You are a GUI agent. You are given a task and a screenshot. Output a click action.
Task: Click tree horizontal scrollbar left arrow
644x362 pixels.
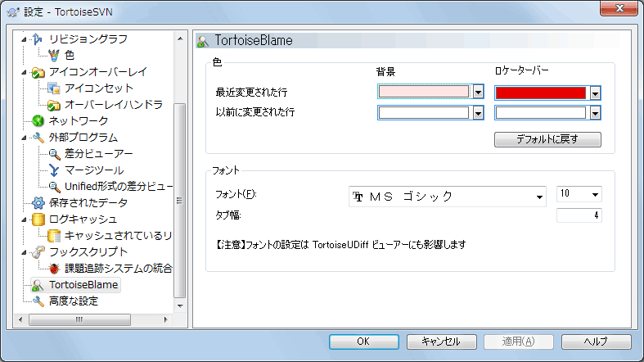(x=20, y=319)
